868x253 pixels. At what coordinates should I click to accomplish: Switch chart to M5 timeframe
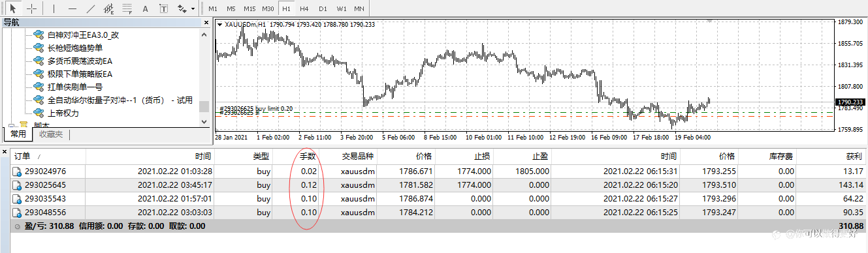(231, 8)
